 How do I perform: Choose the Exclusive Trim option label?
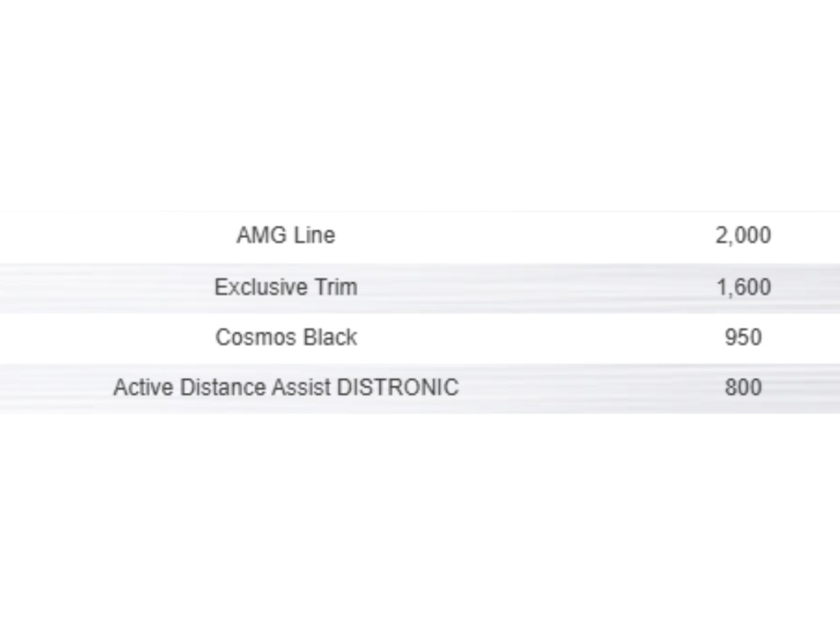click(285, 287)
